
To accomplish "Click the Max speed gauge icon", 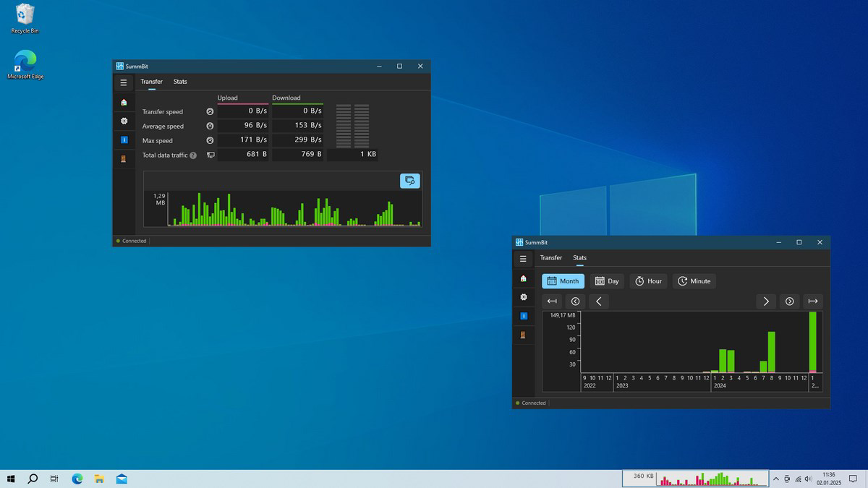I will 210,141.
